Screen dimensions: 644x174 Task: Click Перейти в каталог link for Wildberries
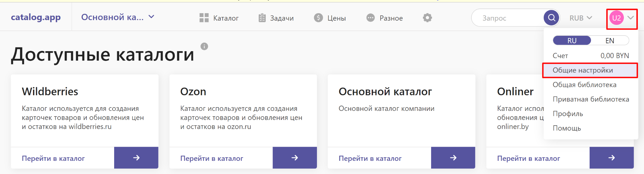(x=53, y=158)
